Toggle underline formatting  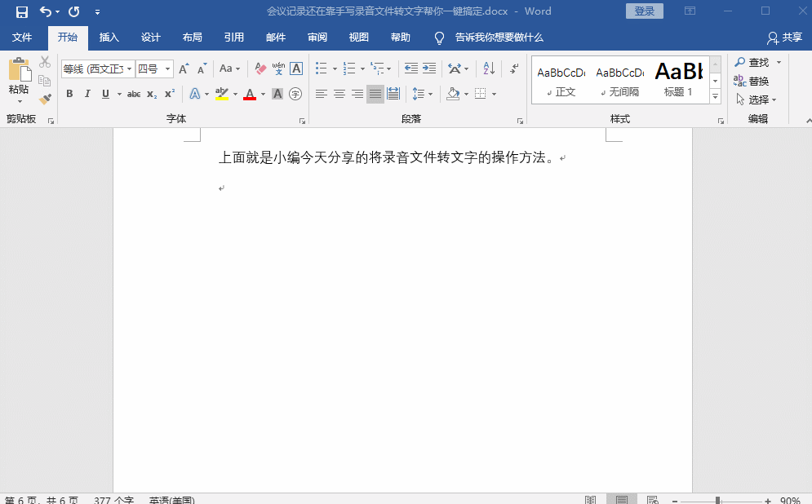click(104, 93)
